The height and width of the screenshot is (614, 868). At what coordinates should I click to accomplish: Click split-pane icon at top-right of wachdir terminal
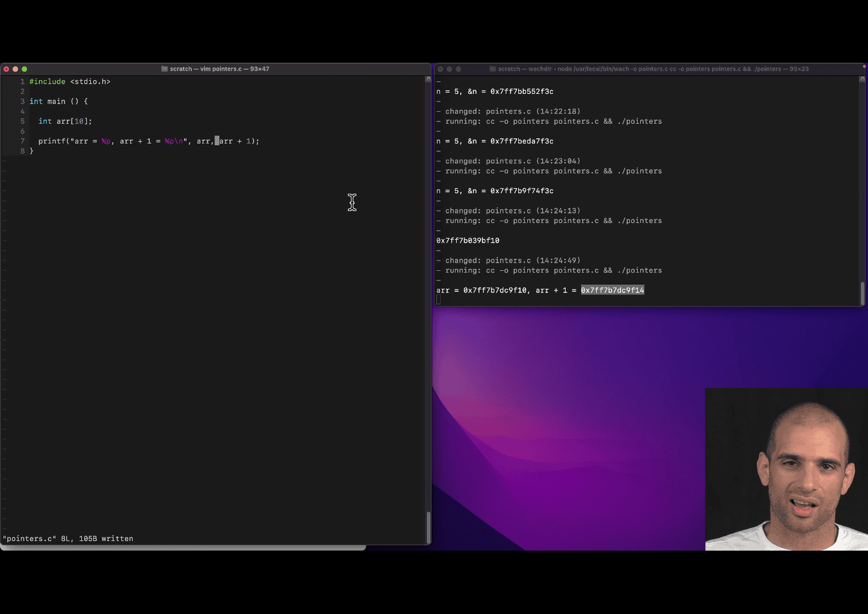(x=862, y=79)
